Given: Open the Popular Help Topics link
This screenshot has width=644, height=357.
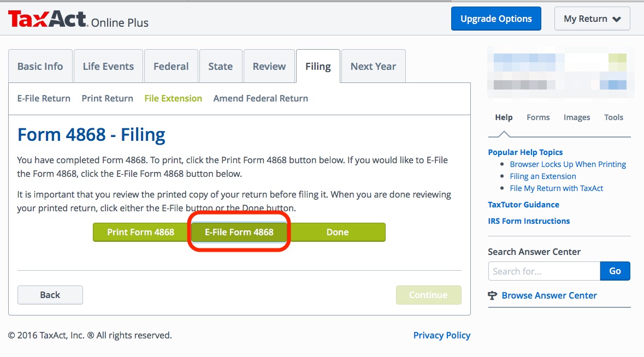Looking at the screenshot, I should click(525, 152).
